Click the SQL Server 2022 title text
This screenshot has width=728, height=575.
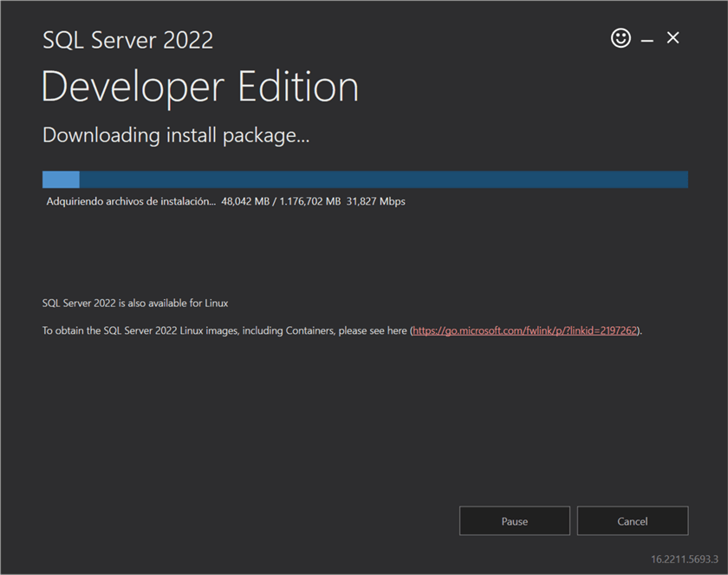(x=127, y=40)
